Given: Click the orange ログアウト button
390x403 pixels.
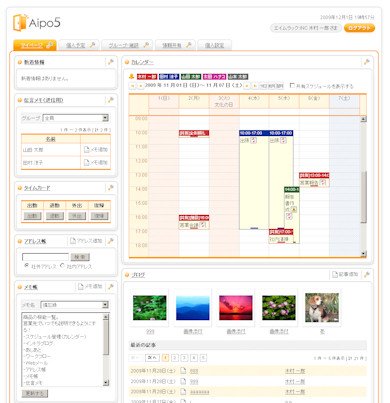Looking at the screenshot, I should coord(359,28).
